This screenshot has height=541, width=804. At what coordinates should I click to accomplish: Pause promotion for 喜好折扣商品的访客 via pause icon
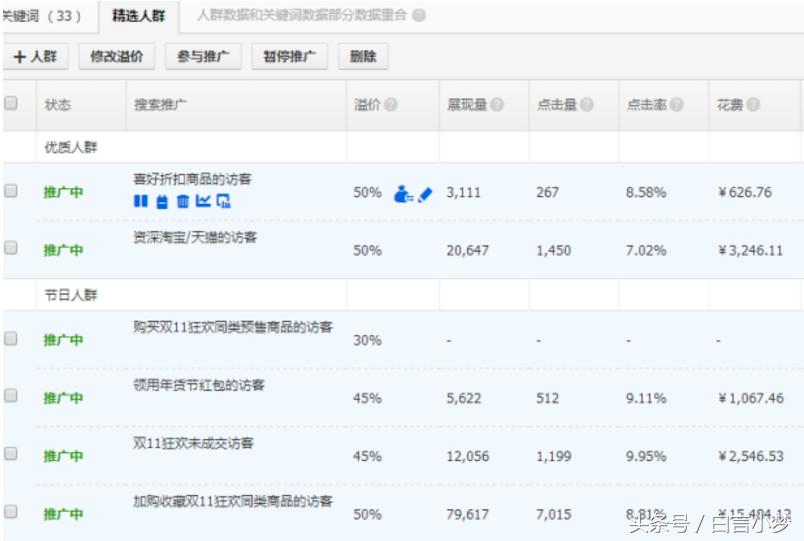(x=140, y=201)
